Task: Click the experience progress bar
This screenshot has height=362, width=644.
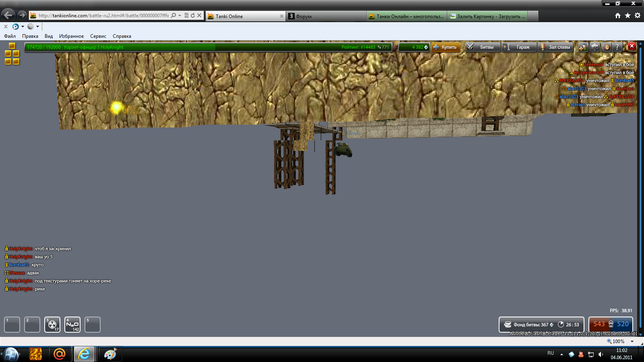Action: click(208, 47)
